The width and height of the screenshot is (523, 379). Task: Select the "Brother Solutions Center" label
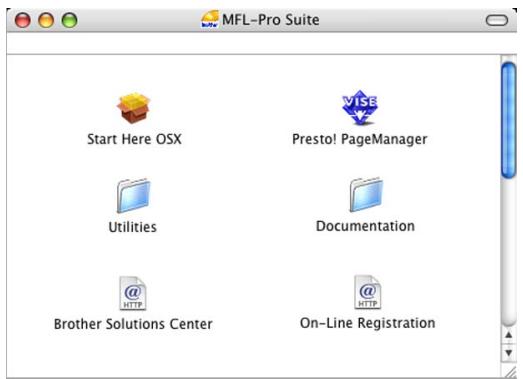coord(133,324)
